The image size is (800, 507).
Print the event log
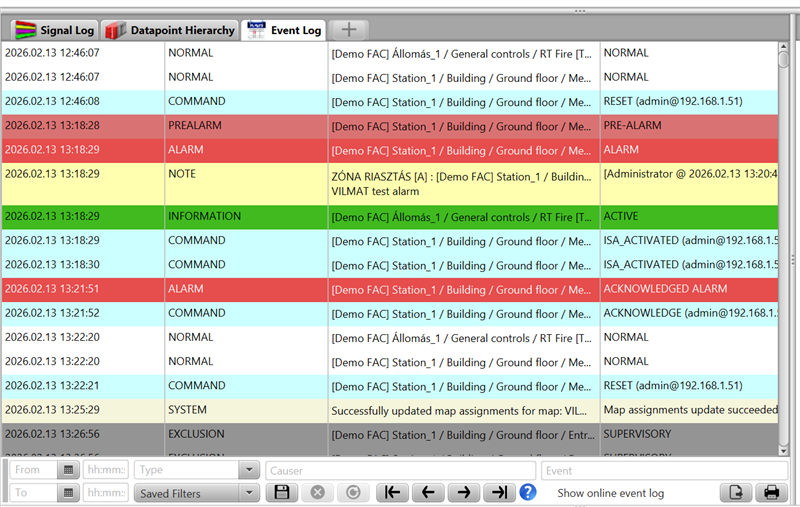point(771,493)
